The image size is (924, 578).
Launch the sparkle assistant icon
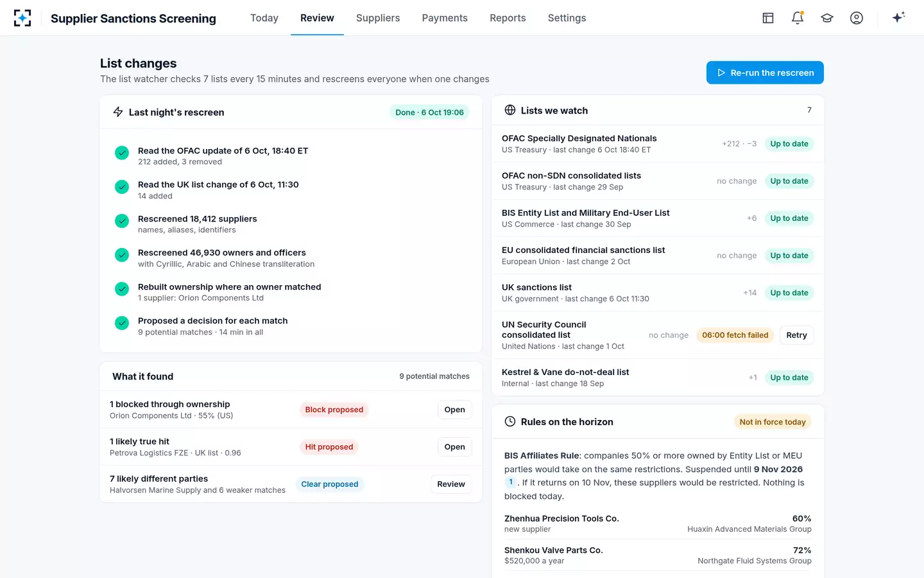(898, 18)
